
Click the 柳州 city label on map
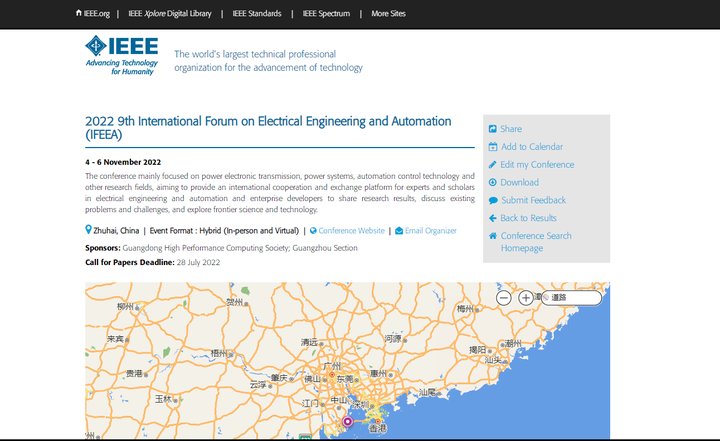pyautogui.click(x=125, y=306)
